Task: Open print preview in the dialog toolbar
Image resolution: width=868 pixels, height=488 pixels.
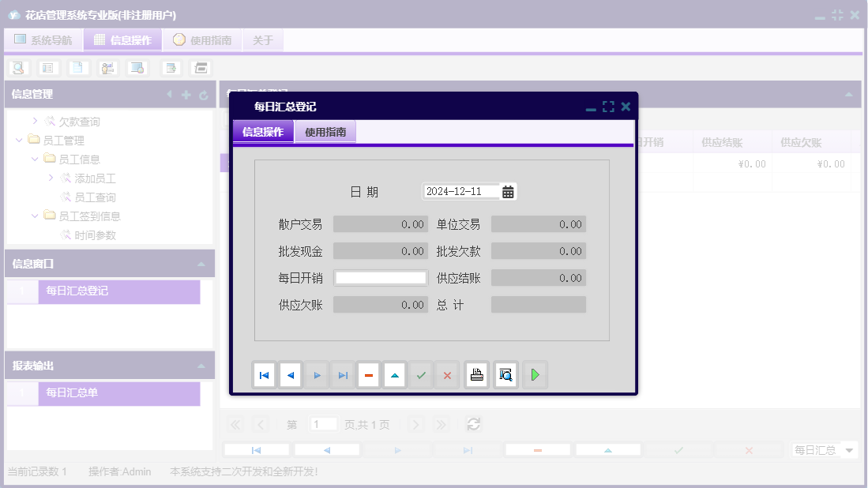Action: [505, 375]
